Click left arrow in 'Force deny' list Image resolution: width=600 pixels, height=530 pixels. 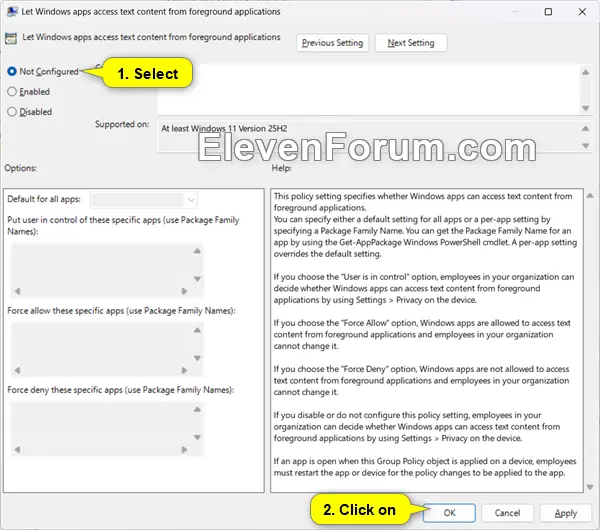17,450
